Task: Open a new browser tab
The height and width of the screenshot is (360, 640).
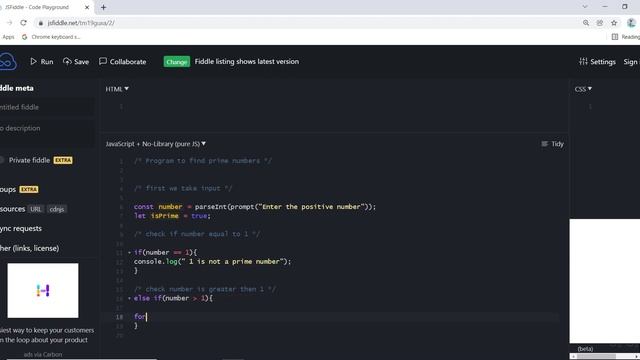Action: click(103, 7)
